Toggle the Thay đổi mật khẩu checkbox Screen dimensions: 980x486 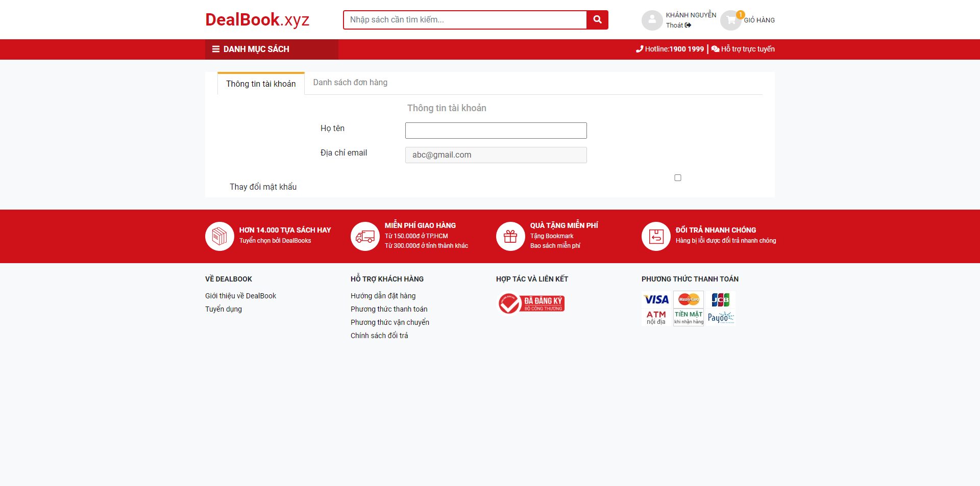(x=678, y=178)
